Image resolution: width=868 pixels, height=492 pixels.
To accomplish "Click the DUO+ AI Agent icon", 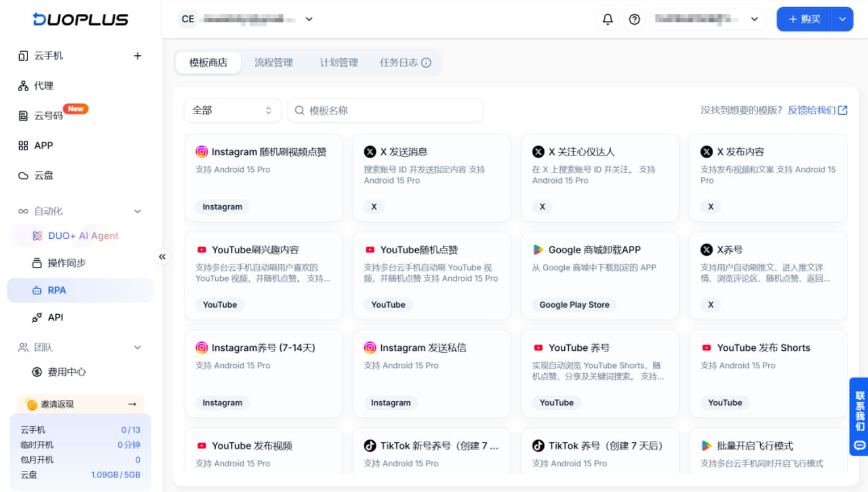I will pos(37,236).
